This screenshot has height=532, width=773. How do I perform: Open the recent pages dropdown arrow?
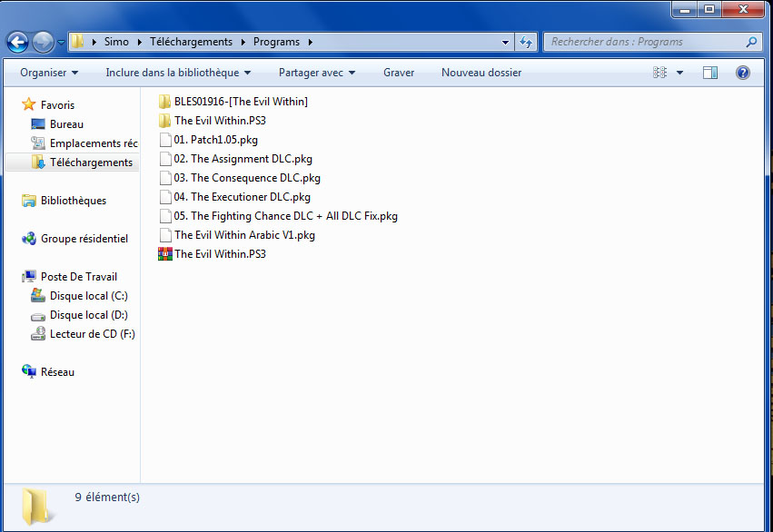61,42
